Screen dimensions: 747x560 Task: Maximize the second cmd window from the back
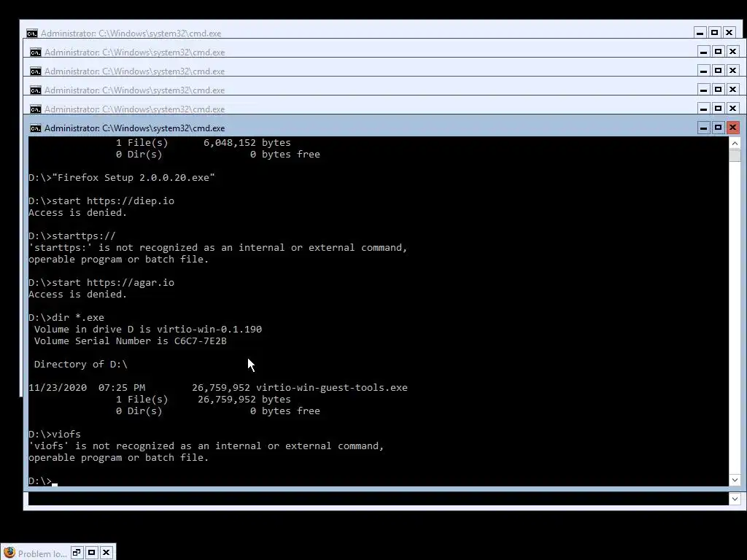(719, 52)
